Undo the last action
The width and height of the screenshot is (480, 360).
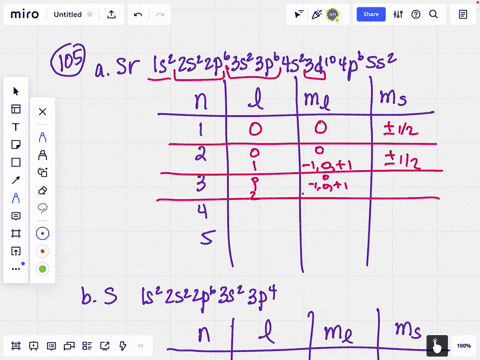pos(138,15)
